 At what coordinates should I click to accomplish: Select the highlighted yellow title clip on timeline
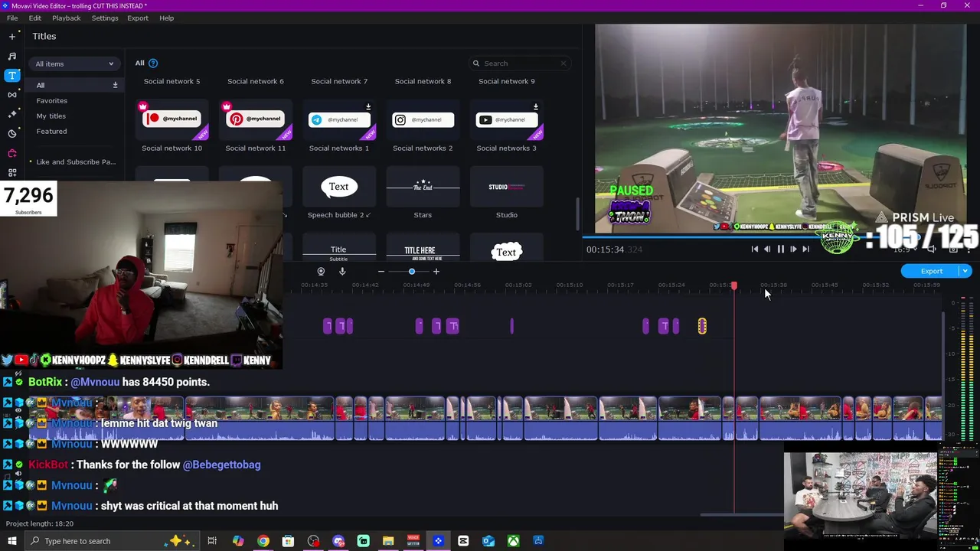702,327
